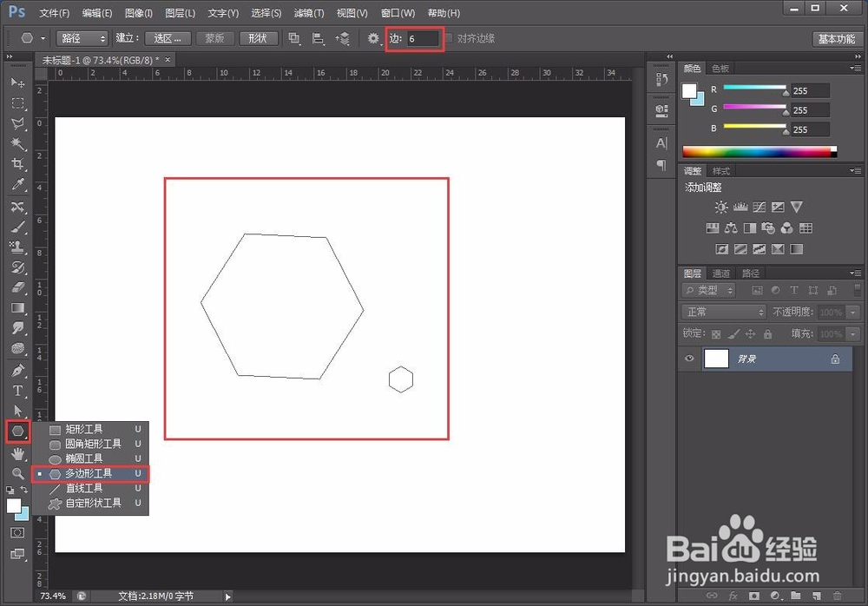Open the 图像(I) menu
The width and height of the screenshot is (868, 606).
pos(138,13)
